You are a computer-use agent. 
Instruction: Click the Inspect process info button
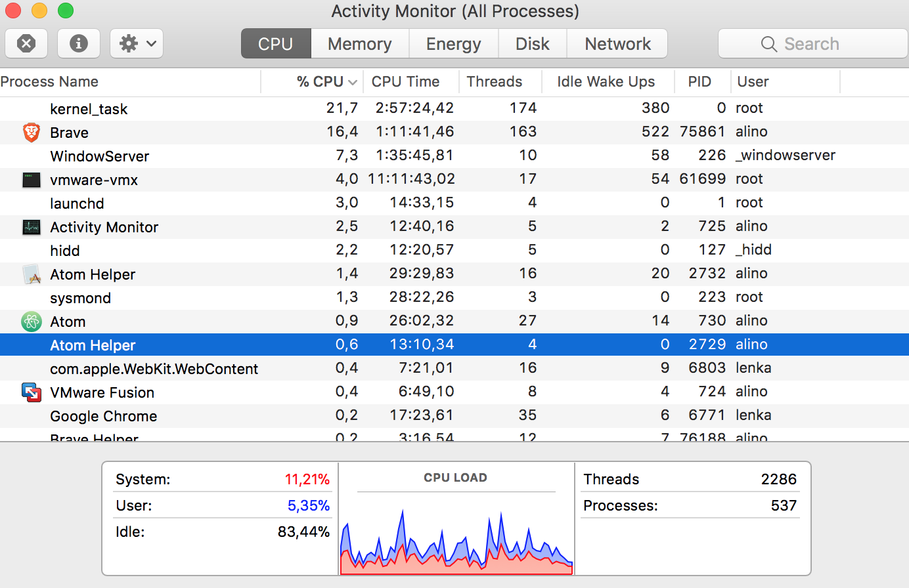coord(79,44)
